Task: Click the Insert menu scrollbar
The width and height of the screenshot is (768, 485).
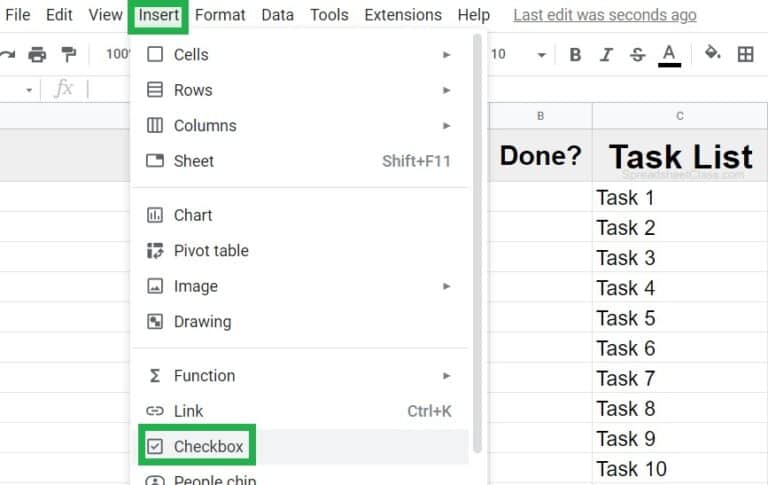Action: point(477,243)
